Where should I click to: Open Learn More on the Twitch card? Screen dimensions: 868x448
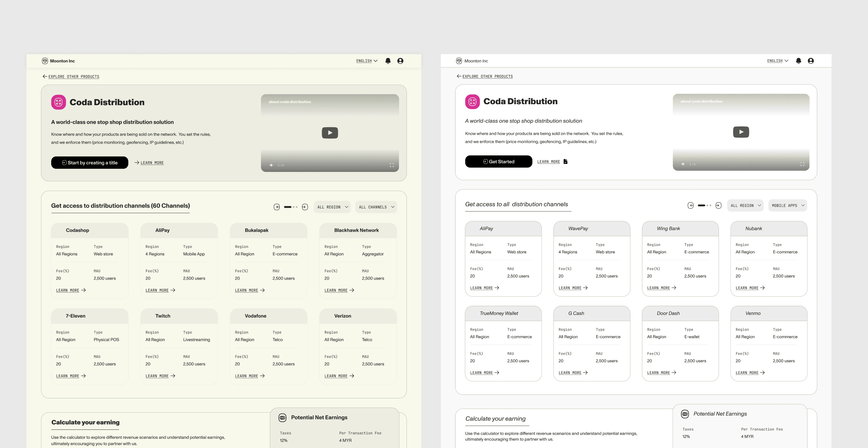tap(161, 376)
